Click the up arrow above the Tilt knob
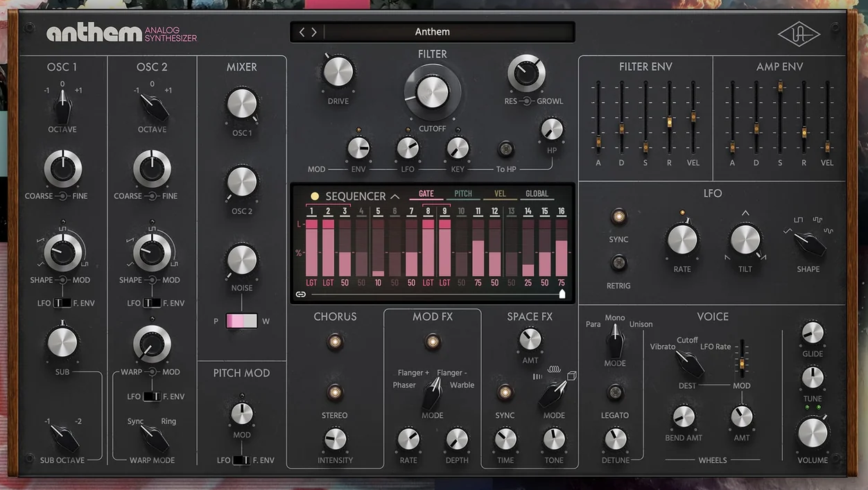 click(x=745, y=213)
